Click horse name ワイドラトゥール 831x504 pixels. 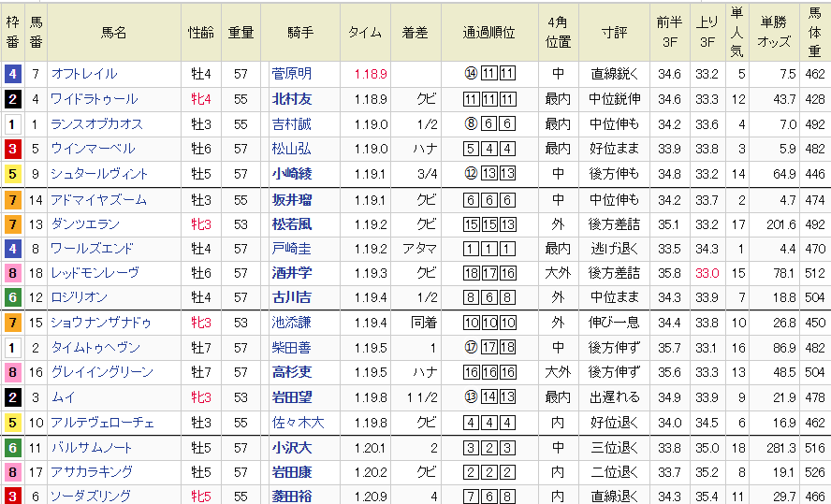(x=94, y=99)
